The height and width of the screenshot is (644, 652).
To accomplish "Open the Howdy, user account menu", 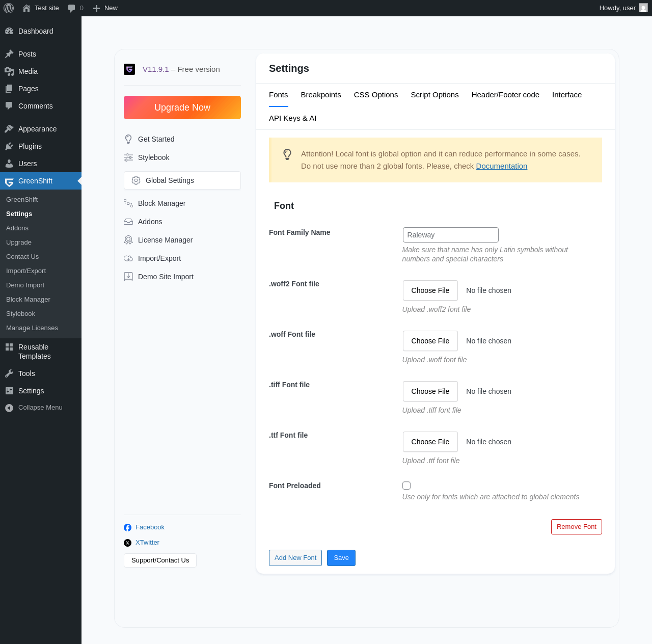I will point(623,8).
